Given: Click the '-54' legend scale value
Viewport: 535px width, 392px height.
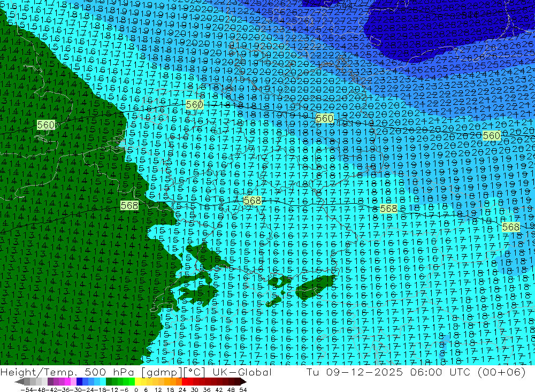Looking at the screenshot, I should (27, 390).
